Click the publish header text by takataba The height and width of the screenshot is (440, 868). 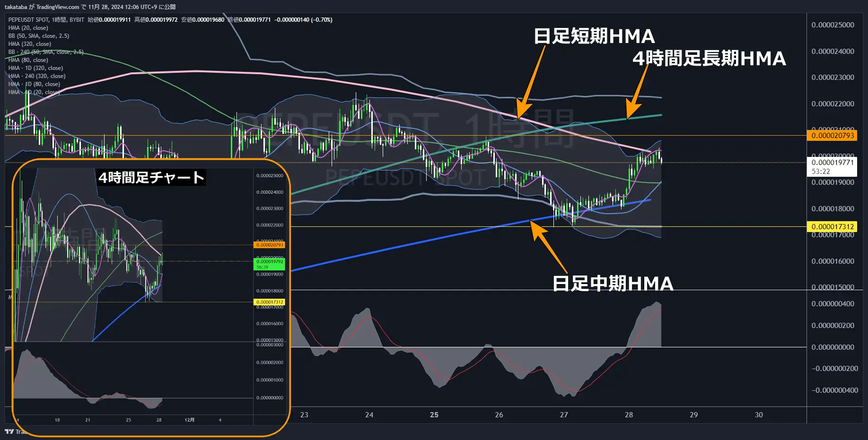click(90, 7)
